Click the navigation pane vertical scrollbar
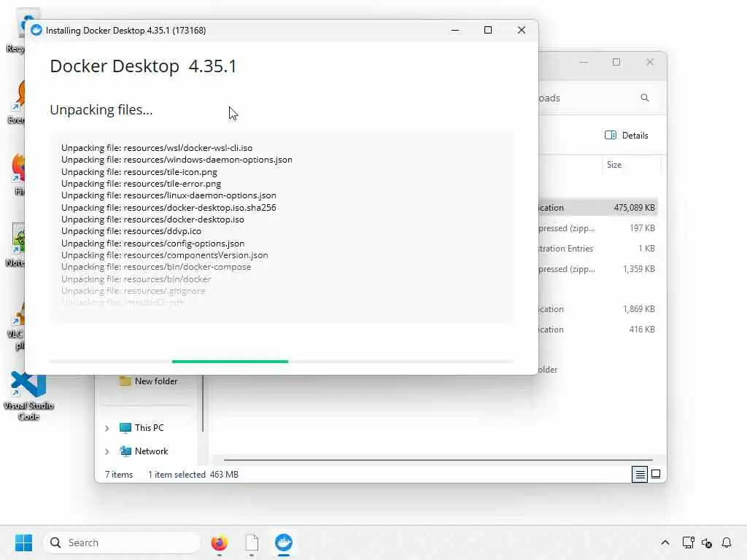 click(x=203, y=404)
